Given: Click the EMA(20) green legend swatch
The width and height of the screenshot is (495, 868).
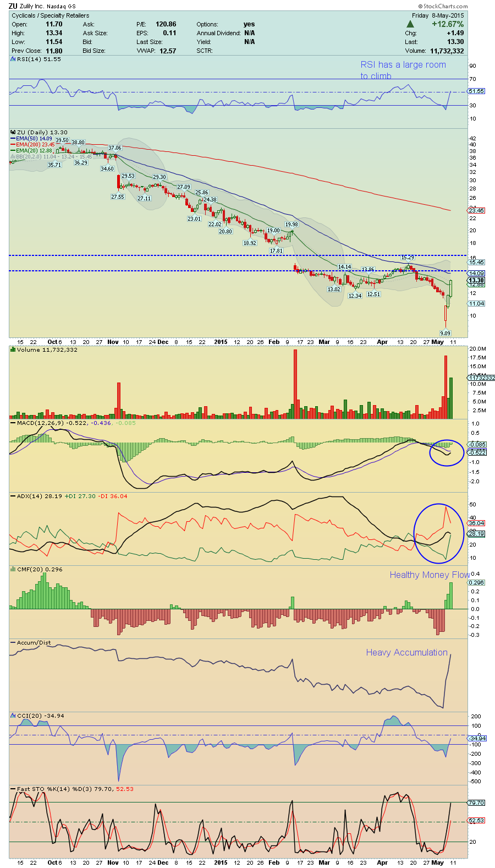Looking at the screenshot, I should coord(13,151).
